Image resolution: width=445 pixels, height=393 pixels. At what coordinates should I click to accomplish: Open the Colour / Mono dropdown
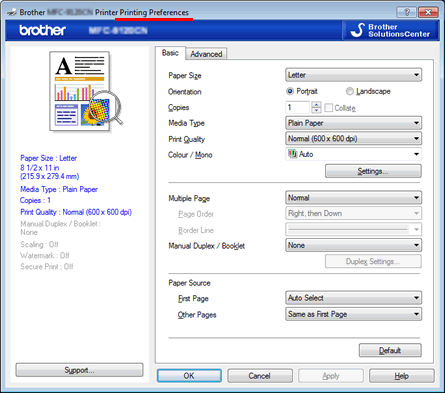click(353, 154)
